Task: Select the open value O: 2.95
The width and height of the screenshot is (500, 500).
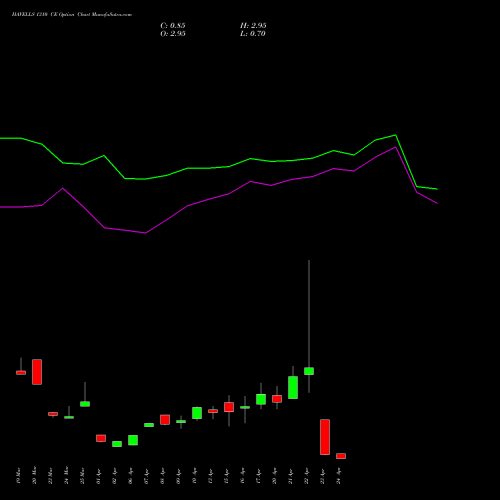Action: click(173, 34)
